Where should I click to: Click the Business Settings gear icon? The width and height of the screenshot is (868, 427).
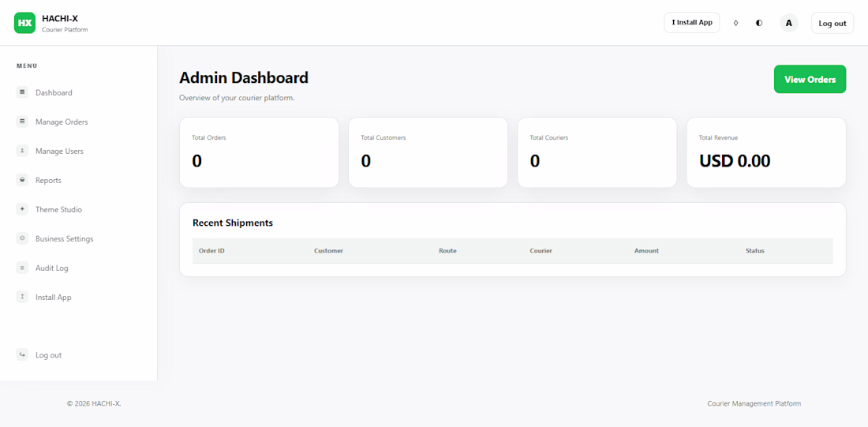click(22, 238)
